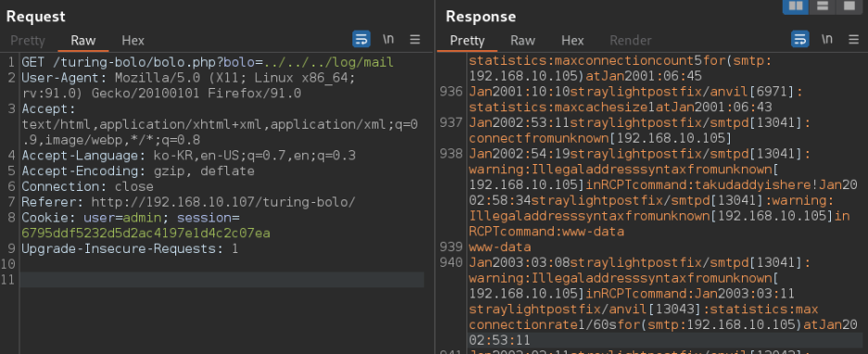Screen dimensions: 868x354
Task: Choose top-bottom stacked layout icon
Action: click(x=822, y=6)
